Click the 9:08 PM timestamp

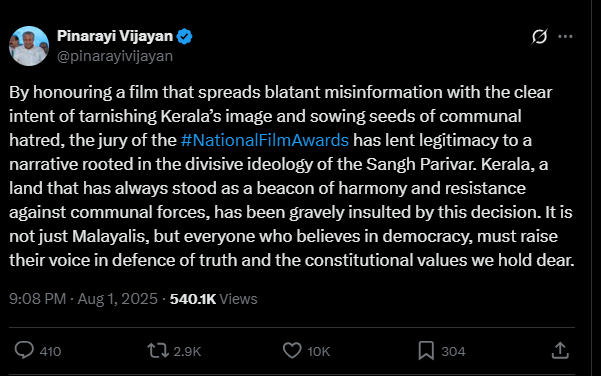click(38, 299)
